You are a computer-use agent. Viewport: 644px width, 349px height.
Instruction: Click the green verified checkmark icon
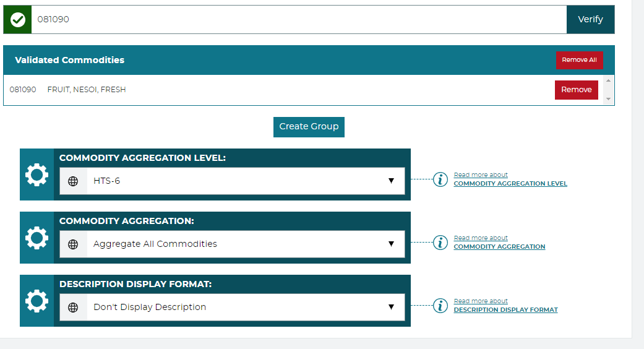coord(18,19)
